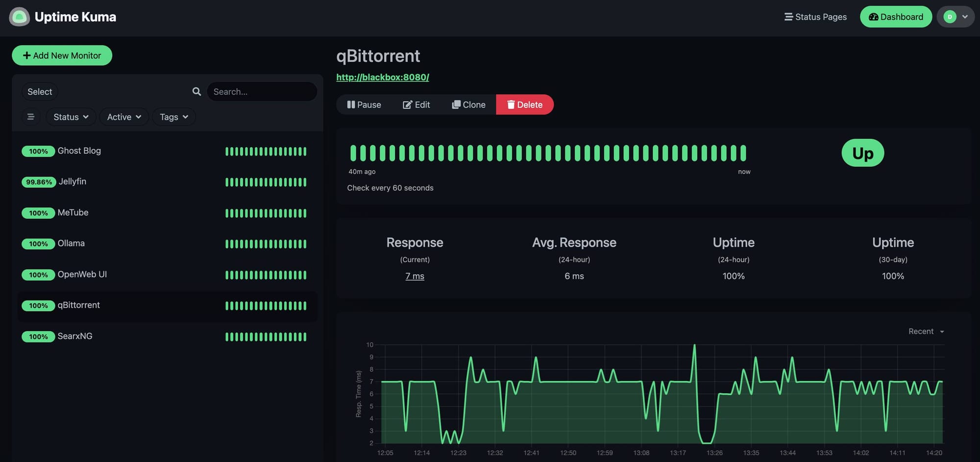Screen dimensions: 980x462
Task: Click the '40m ago' label
Action: point(362,172)
